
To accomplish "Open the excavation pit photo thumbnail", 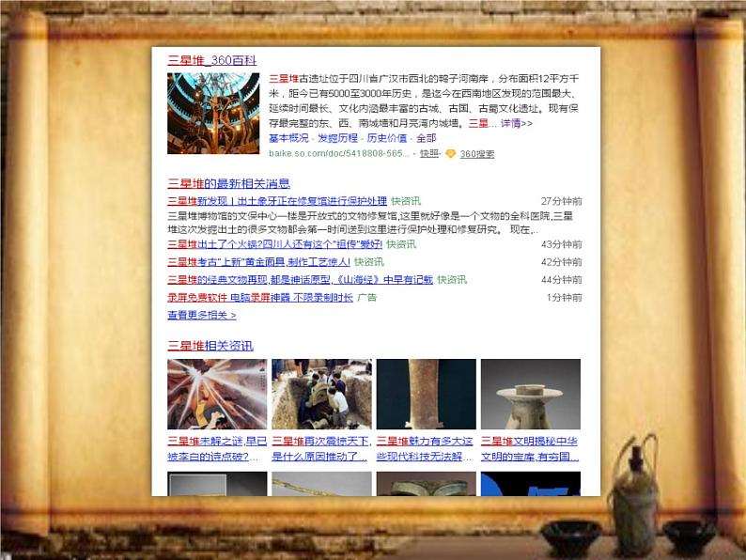I will [x=321, y=395].
